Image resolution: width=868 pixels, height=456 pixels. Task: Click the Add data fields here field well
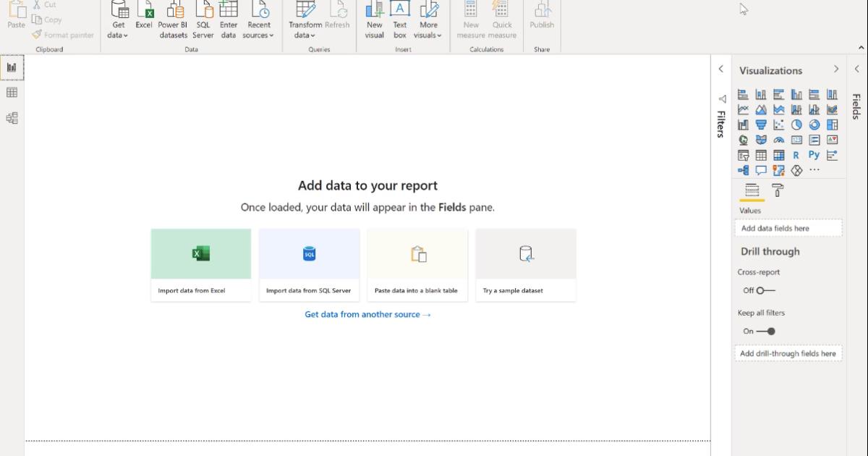(x=788, y=227)
